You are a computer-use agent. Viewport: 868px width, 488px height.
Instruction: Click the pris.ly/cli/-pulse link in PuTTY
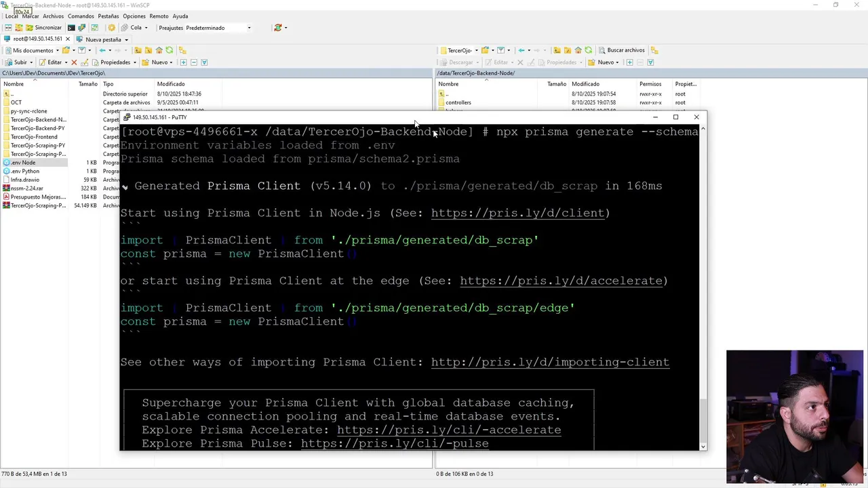point(395,443)
